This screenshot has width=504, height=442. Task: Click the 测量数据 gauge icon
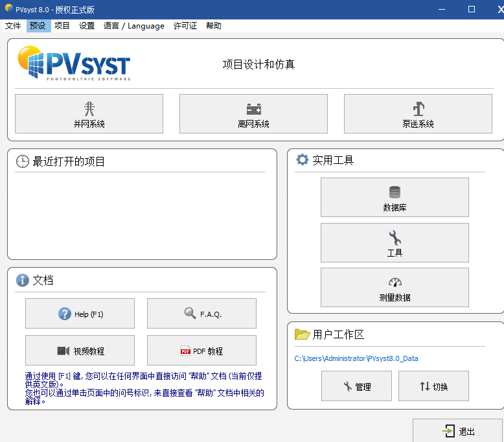[x=395, y=282]
